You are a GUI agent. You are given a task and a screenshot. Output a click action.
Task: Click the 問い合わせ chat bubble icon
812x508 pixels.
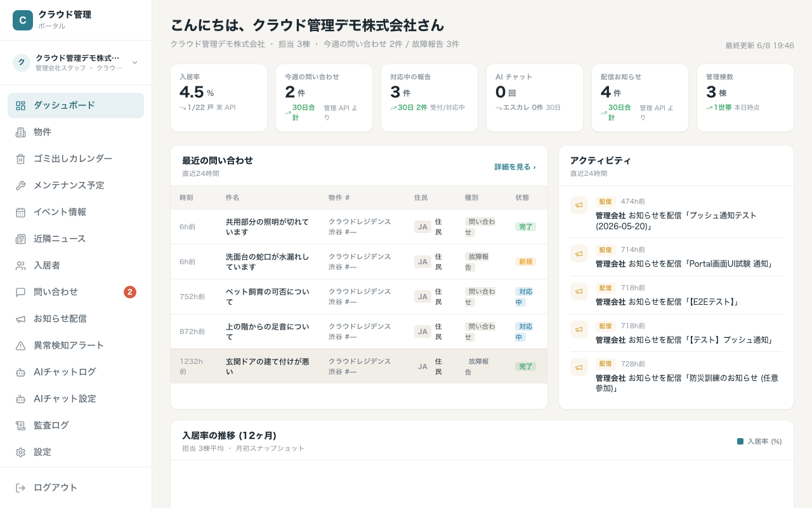point(20,292)
